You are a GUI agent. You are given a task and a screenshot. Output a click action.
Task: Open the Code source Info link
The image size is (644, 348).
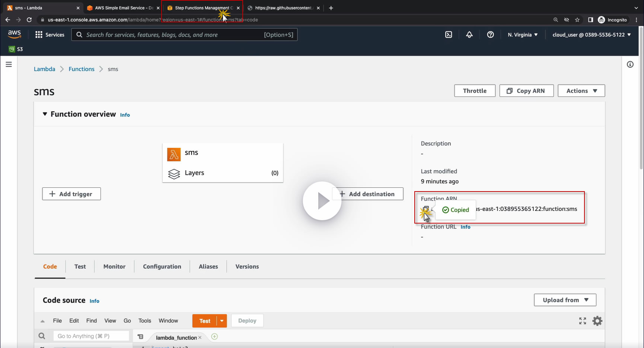pyautogui.click(x=95, y=301)
